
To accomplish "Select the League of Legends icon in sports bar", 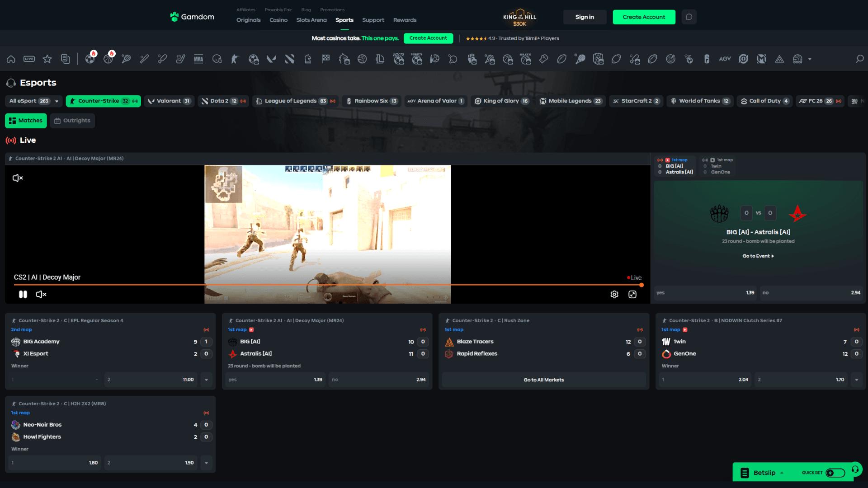I will tap(380, 59).
